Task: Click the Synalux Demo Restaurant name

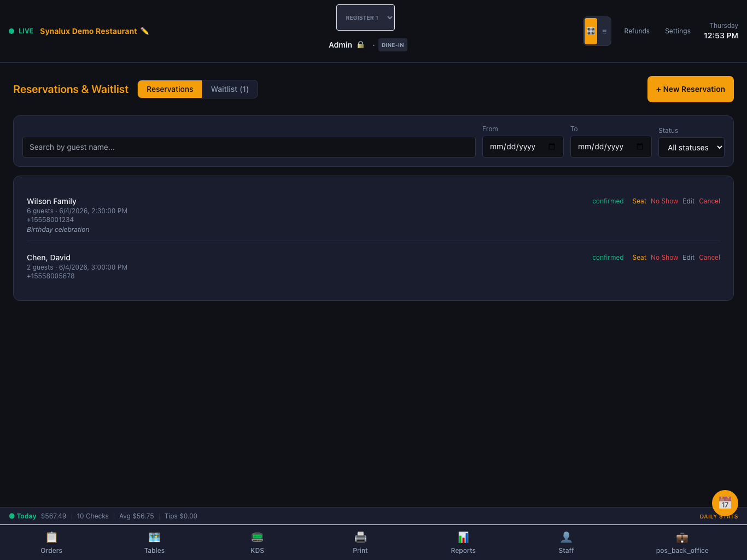Action: 89,31
